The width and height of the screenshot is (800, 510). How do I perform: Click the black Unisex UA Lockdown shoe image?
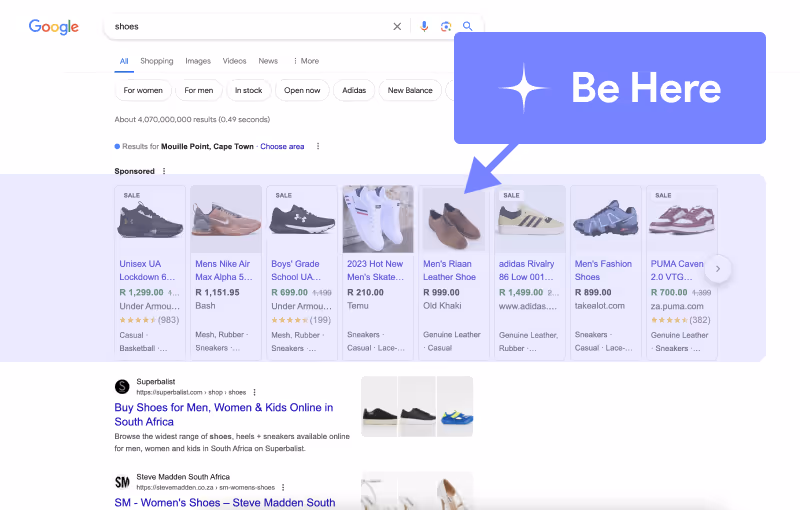coord(150,220)
